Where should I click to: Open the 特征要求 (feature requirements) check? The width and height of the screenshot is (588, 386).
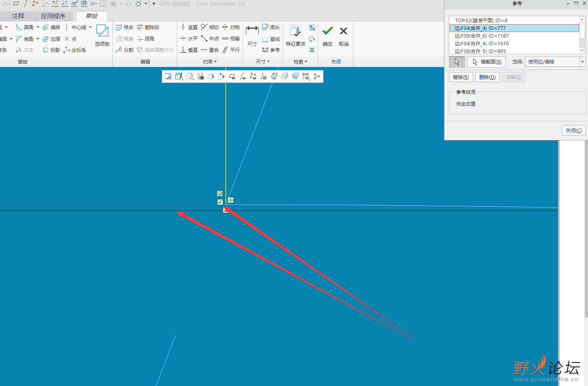296,36
